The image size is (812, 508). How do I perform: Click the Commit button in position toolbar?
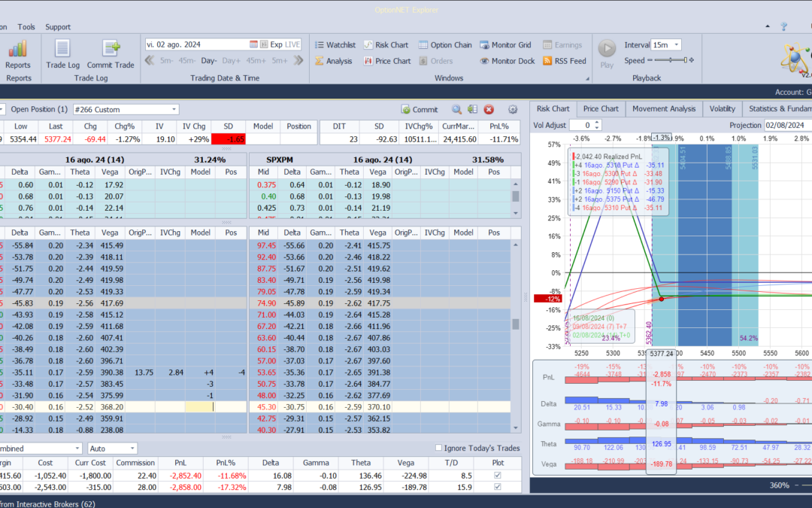pyautogui.click(x=420, y=109)
